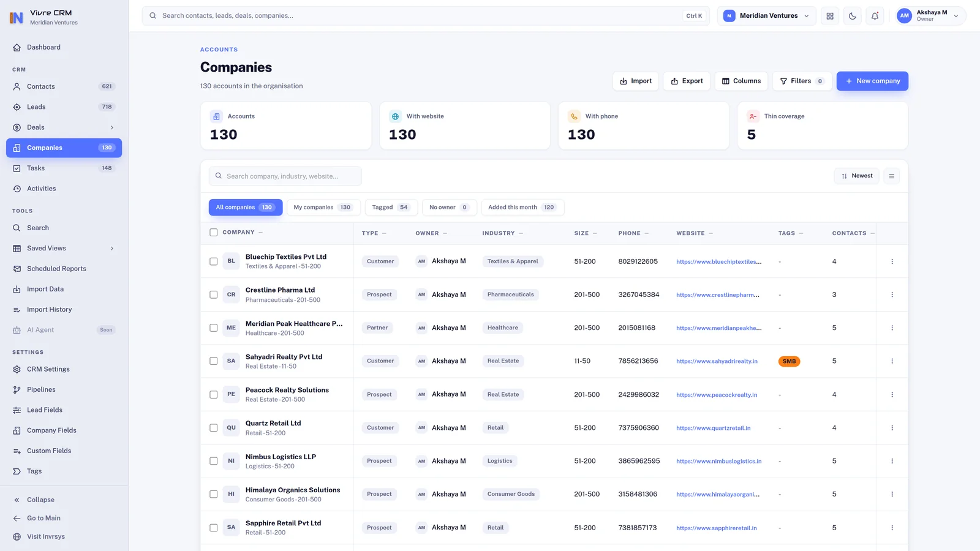Open the Newest sort dropdown
Screen dimensions: 980x551
pos(856,176)
